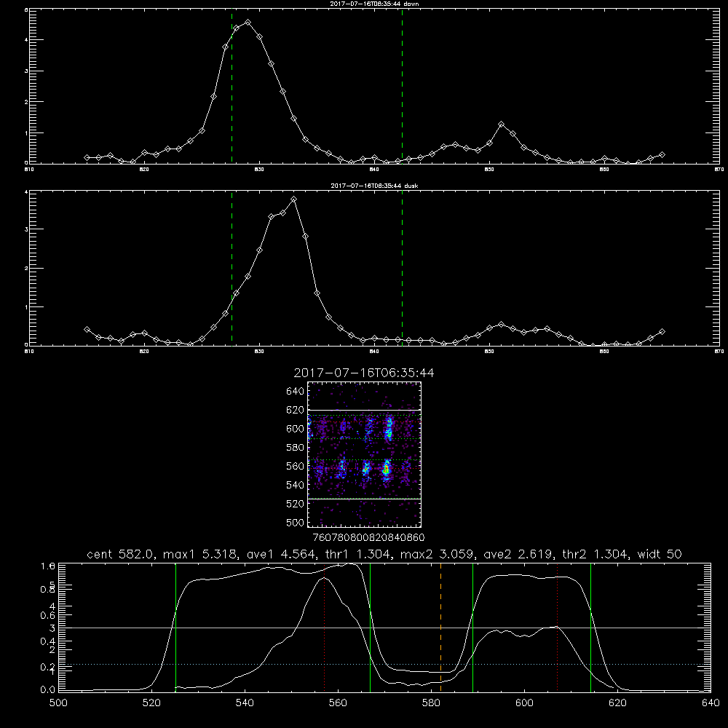Screen dimensions: 728x728
Task: Click x-axis label 830 under dawn plot
Action: click(259, 170)
